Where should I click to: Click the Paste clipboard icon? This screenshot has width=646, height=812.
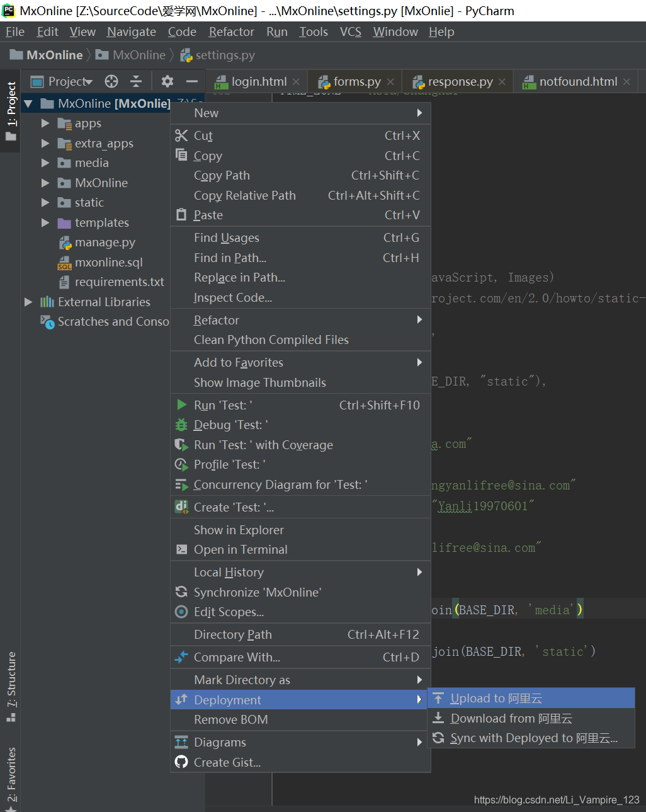[181, 215]
